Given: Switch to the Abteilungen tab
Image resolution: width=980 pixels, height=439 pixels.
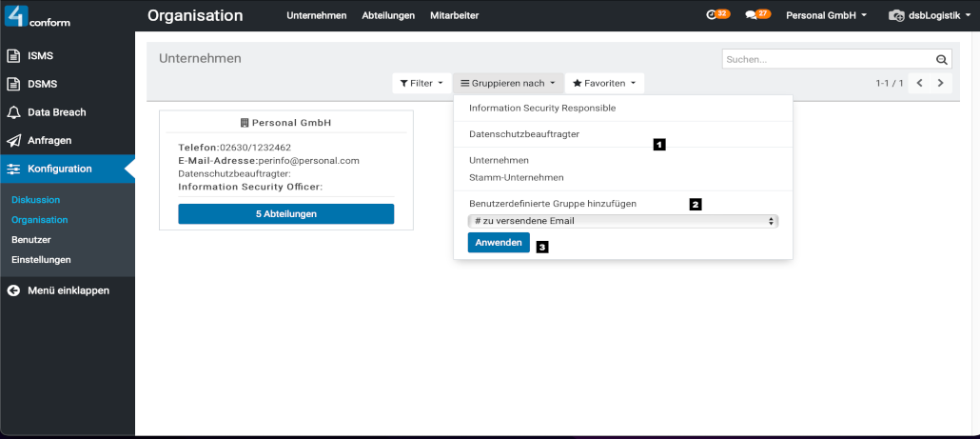Looking at the screenshot, I should 388,16.
